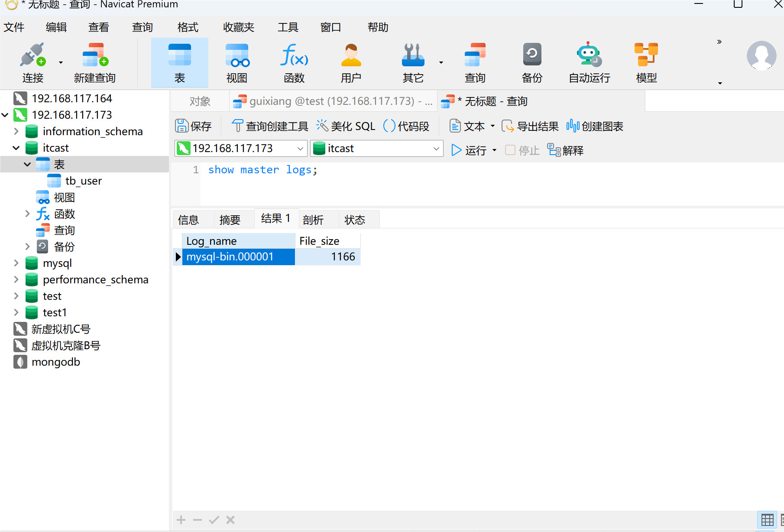Select the 192.168.117.164 connection
The image size is (784, 532).
point(72,98)
